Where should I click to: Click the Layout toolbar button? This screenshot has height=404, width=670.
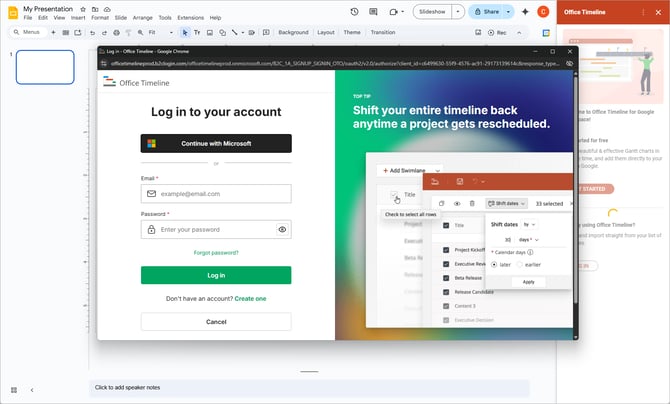click(x=326, y=32)
